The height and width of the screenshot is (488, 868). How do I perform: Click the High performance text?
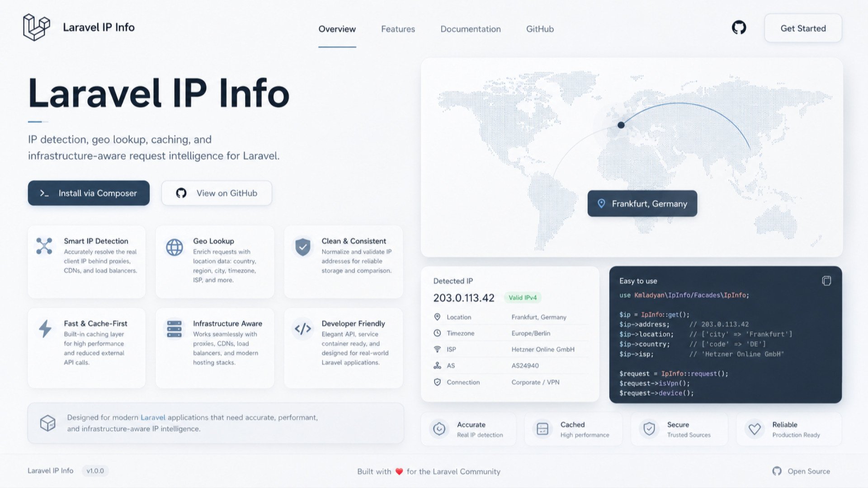pyautogui.click(x=585, y=435)
